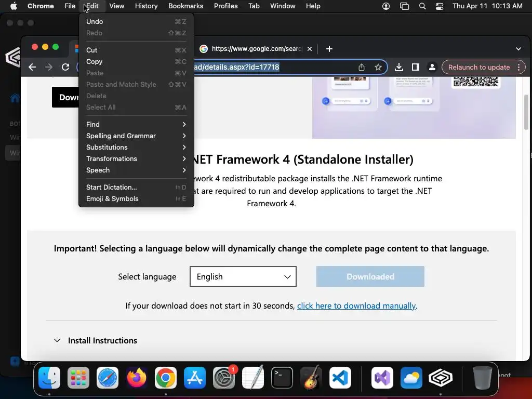Expand the Speech submenu
This screenshot has width=532, height=399.
(x=136, y=170)
